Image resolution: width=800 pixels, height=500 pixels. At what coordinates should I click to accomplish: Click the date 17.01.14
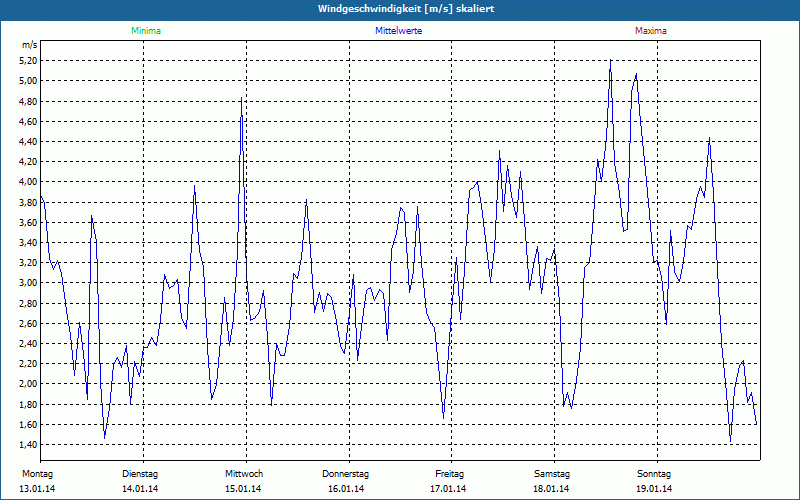(448, 489)
